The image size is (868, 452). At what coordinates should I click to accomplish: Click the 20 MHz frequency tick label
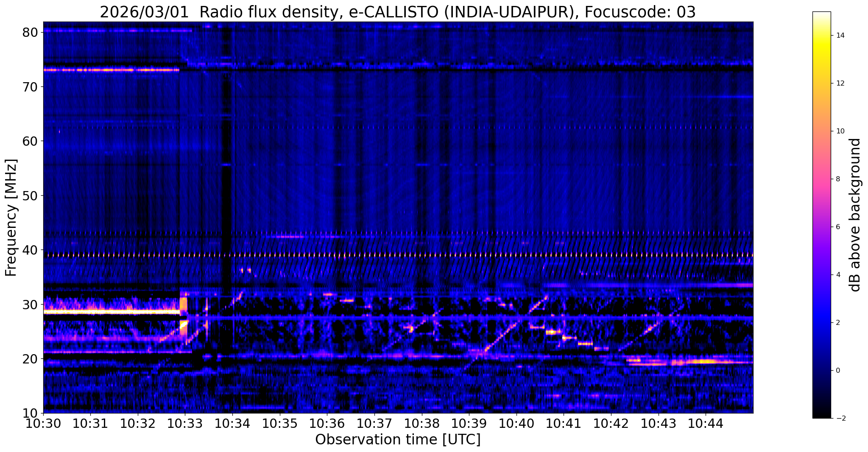point(29,359)
